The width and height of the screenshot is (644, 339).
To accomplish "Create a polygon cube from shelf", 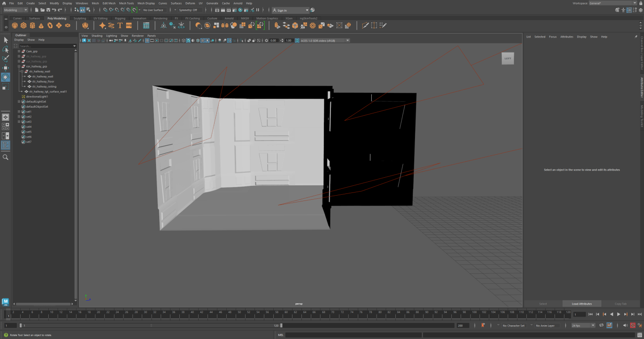I will point(24,25).
